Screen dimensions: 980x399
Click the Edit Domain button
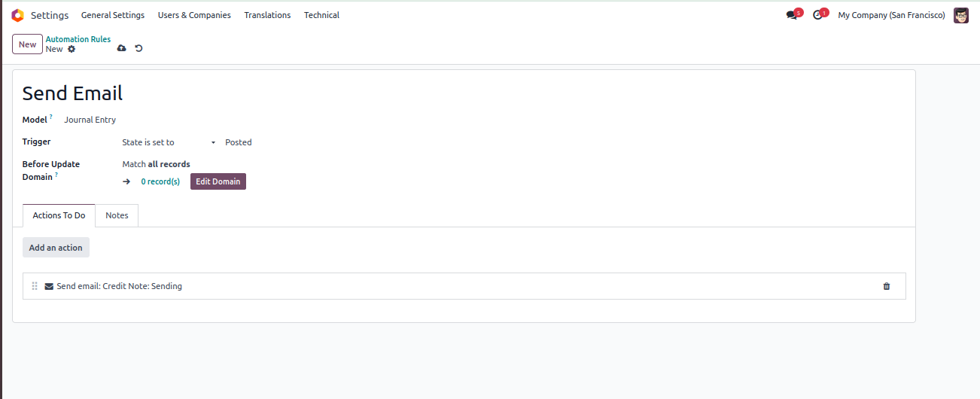(218, 181)
